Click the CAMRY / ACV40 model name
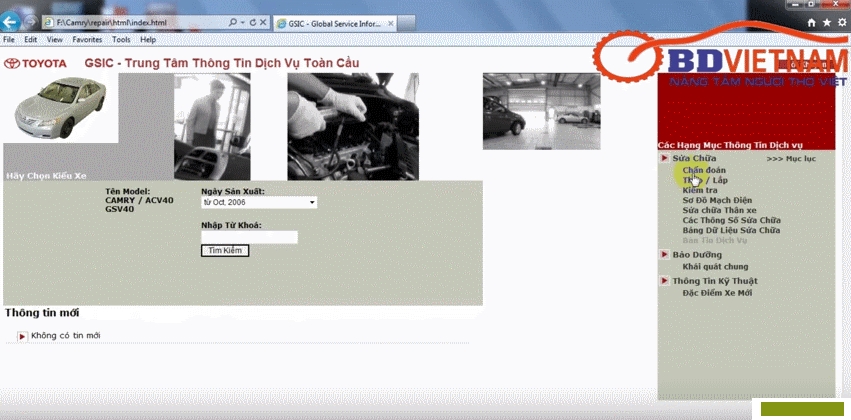The image size is (851, 420). (139, 200)
